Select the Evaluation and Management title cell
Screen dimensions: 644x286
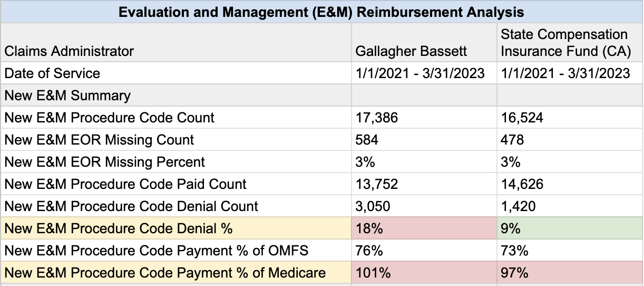(321, 12)
